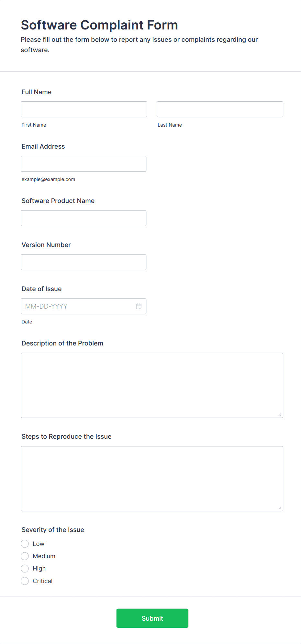
Task: Click the Email Address text box
Action: pyautogui.click(x=84, y=164)
